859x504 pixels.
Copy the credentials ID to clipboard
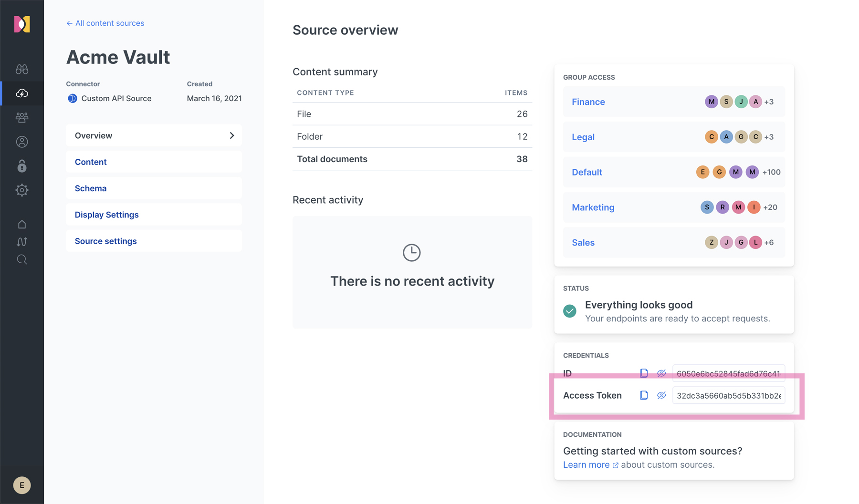click(x=644, y=373)
